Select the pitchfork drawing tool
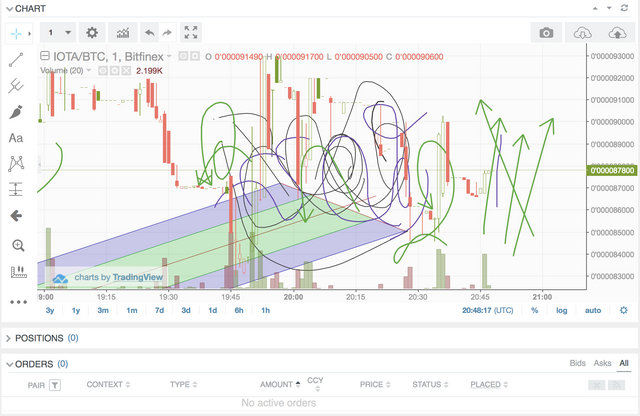 tap(16, 86)
